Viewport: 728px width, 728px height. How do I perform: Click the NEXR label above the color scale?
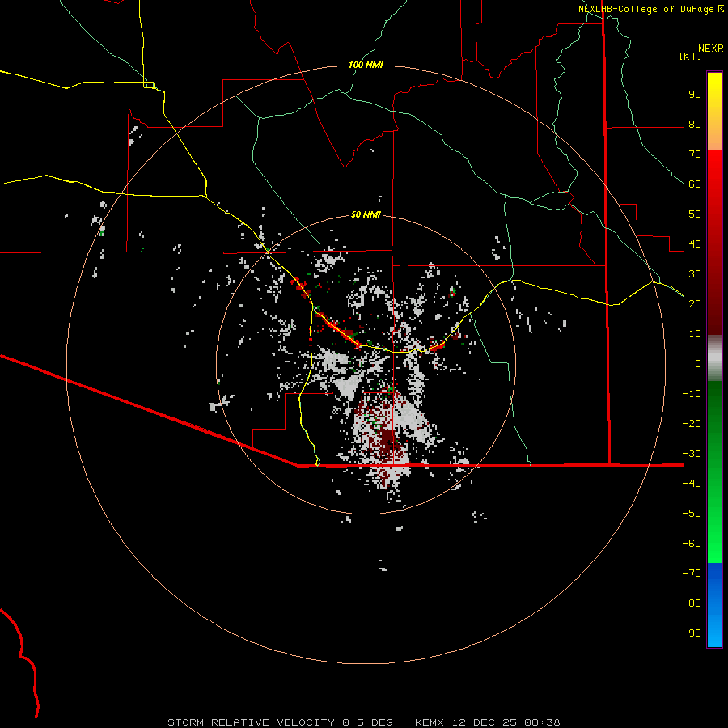[711, 49]
